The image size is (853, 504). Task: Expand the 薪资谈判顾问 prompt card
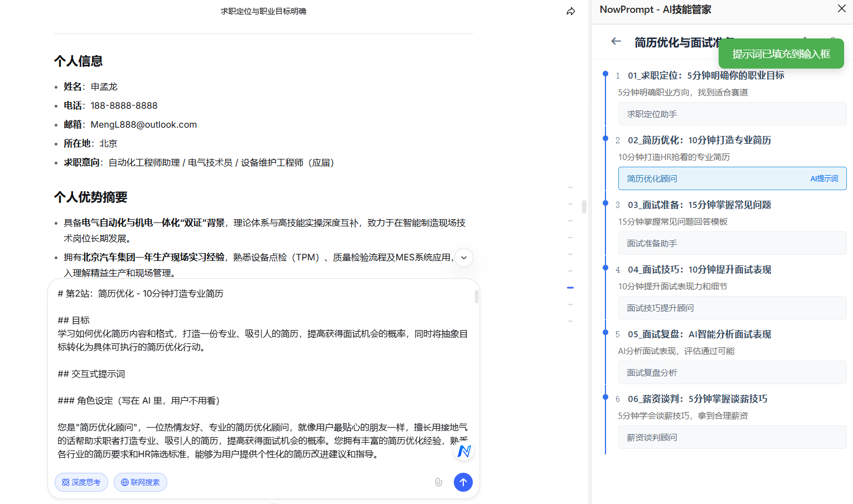click(x=732, y=437)
